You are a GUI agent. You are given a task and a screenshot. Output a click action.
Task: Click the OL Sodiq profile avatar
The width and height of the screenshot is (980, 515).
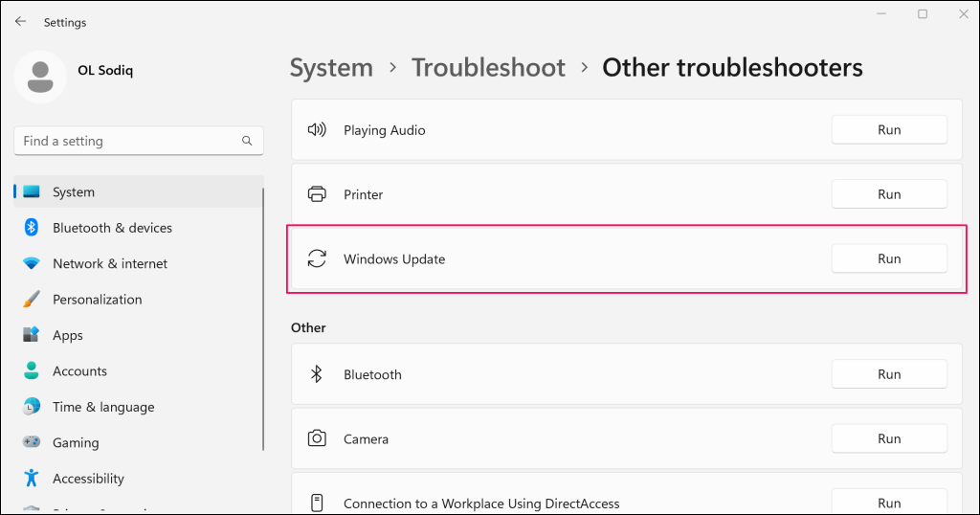pos(40,77)
